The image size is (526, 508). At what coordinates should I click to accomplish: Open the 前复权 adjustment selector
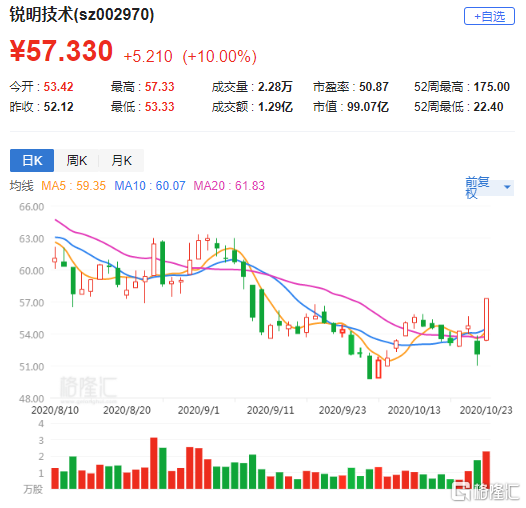click(x=489, y=187)
